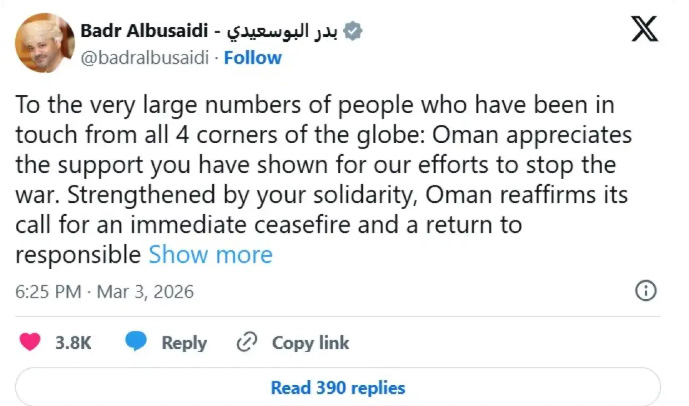Click the Badr Albusaidi display name

(150, 31)
